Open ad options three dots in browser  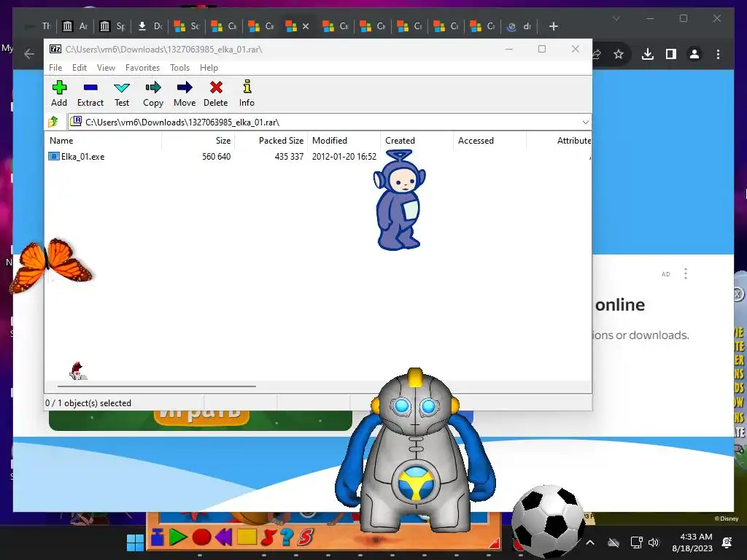tap(686, 273)
